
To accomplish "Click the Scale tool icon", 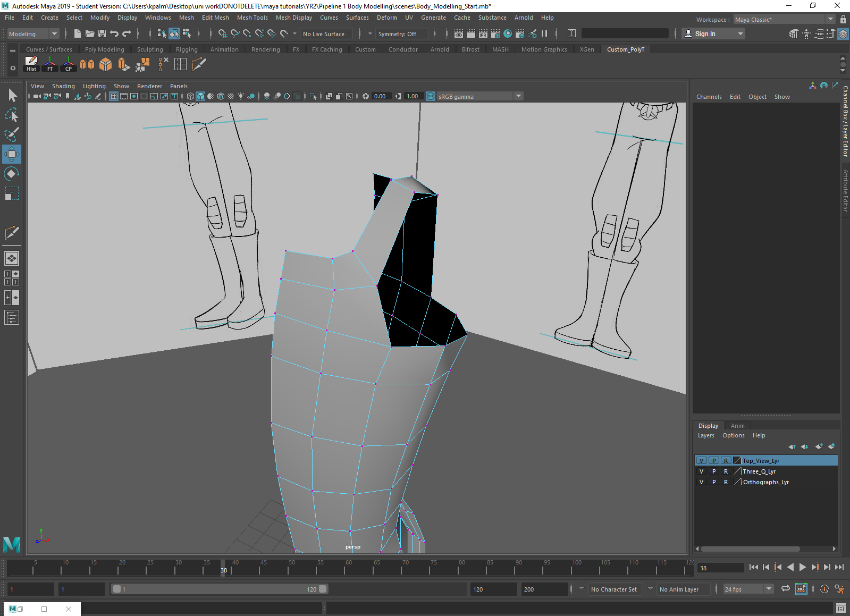I will pos(12,193).
